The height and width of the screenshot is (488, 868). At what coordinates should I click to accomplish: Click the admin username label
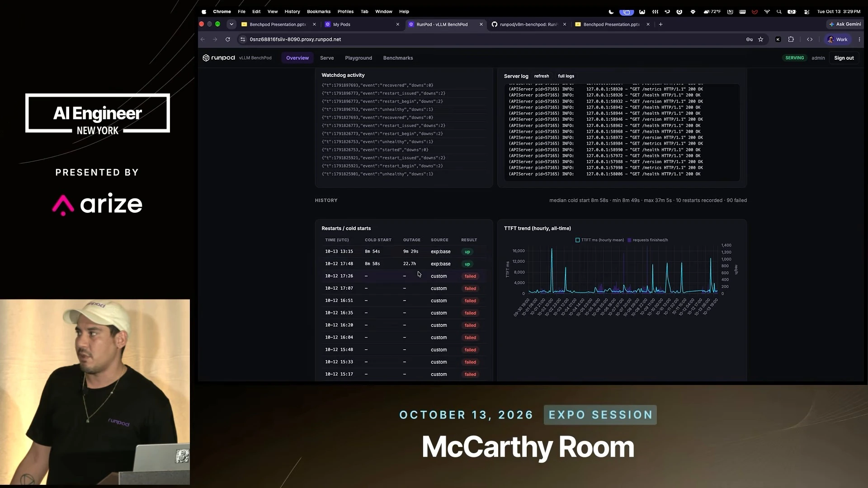click(818, 58)
